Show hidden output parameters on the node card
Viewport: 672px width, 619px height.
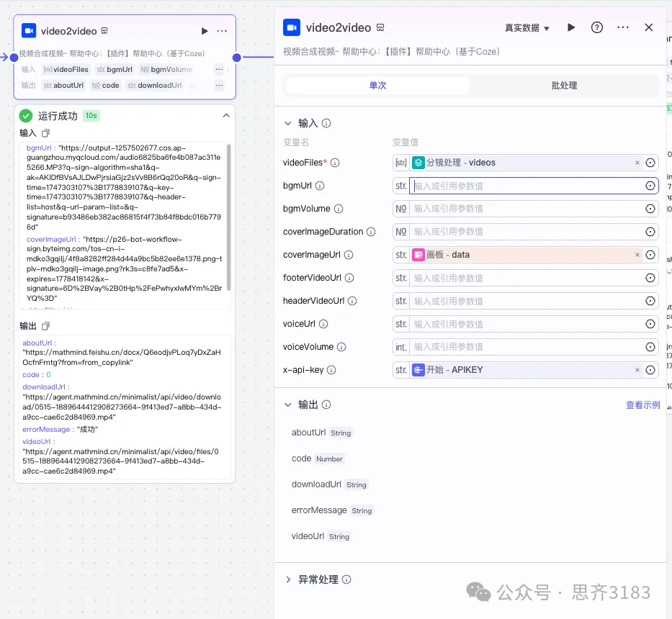220,85
